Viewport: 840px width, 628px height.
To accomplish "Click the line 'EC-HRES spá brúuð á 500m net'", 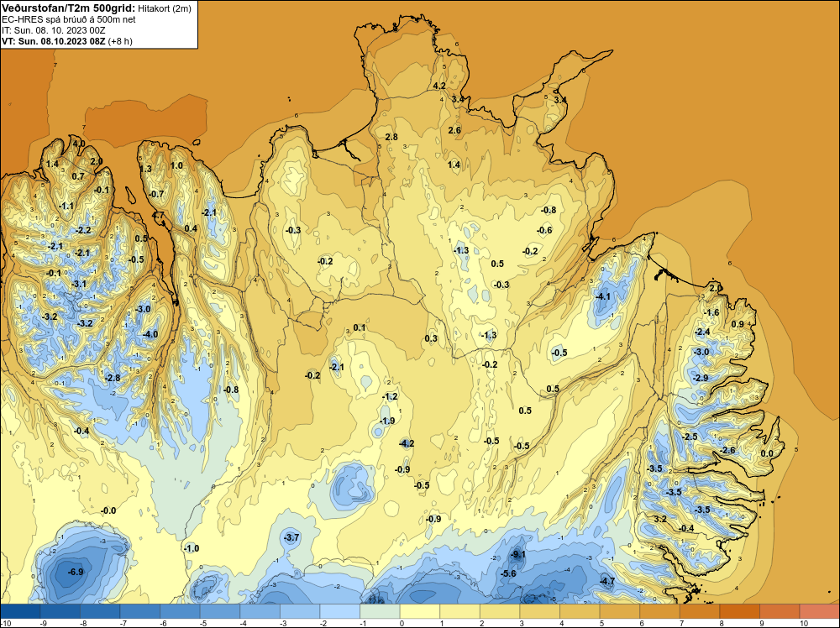I will [69, 19].
